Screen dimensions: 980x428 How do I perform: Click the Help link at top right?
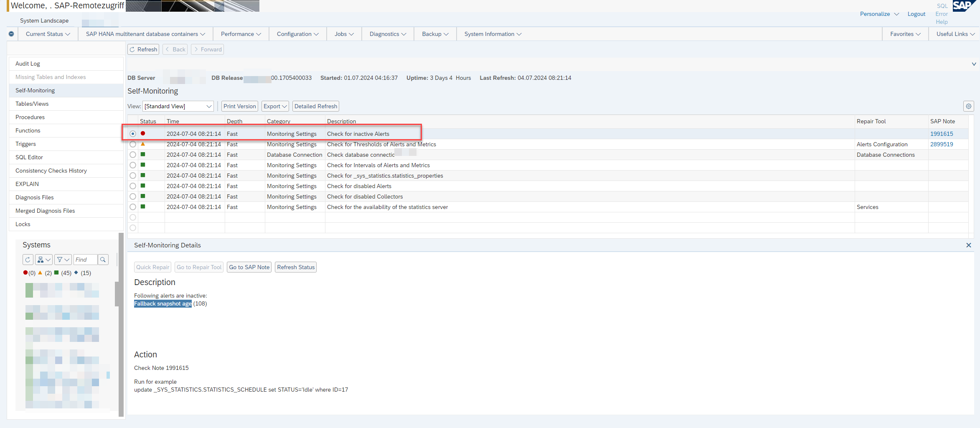[x=942, y=22]
